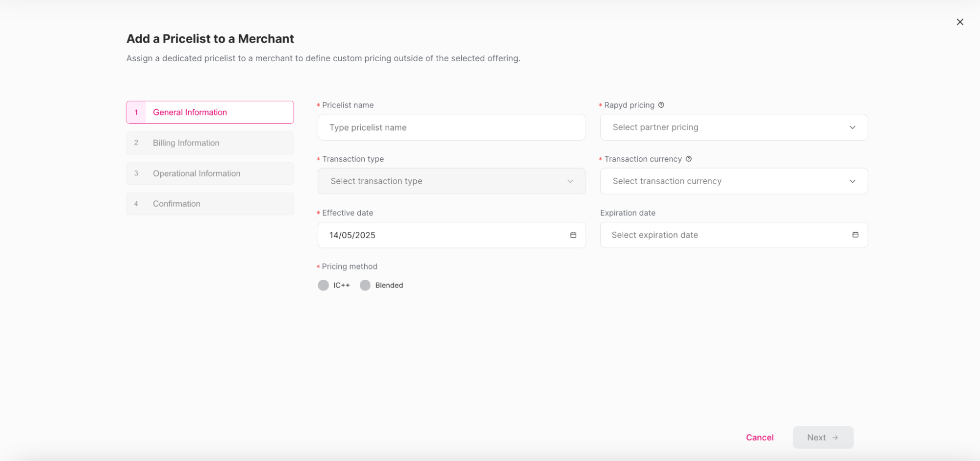Click the Expiration date label
The width and height of the screenshot is (980, 461).
click(628, 213)
